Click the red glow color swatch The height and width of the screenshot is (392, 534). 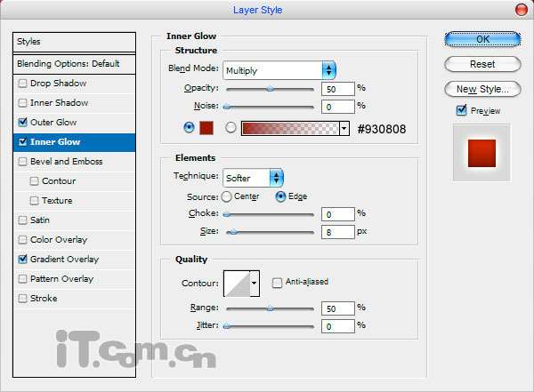click(x=206, y=128)
